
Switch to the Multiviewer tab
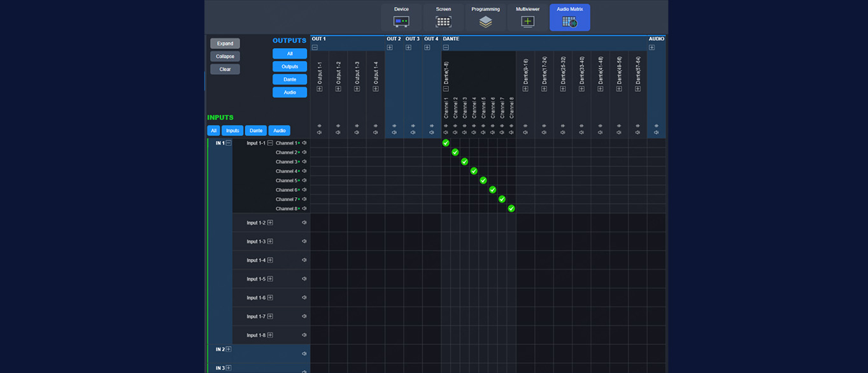[527, 17]
